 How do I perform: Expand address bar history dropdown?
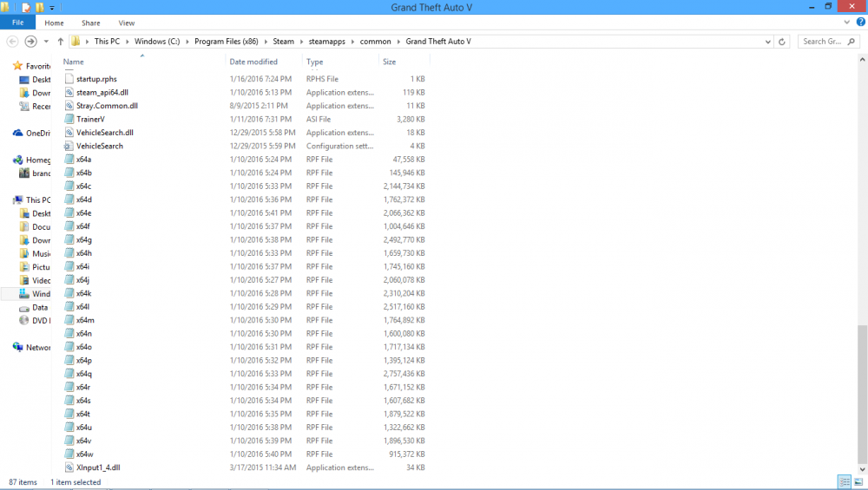(768, 42)
